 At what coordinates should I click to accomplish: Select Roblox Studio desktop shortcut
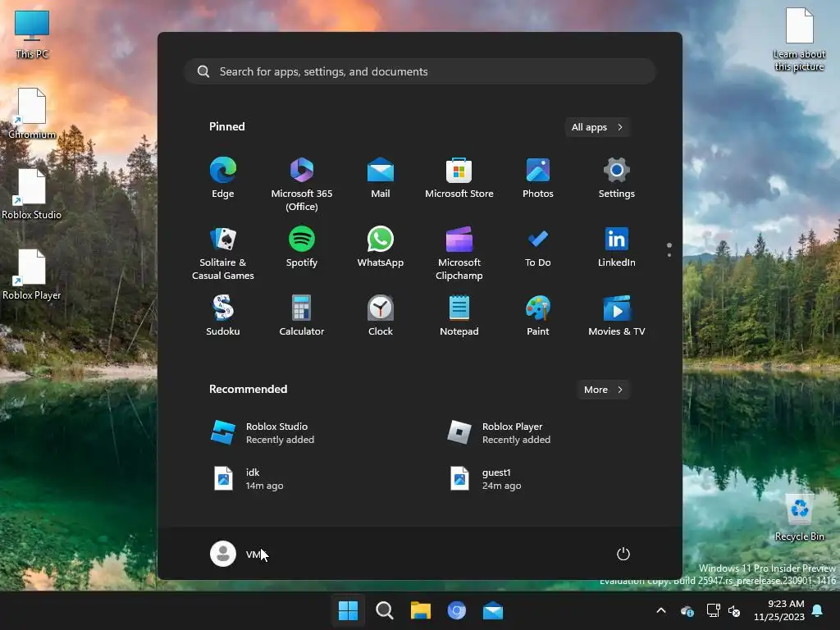point(32,194)
